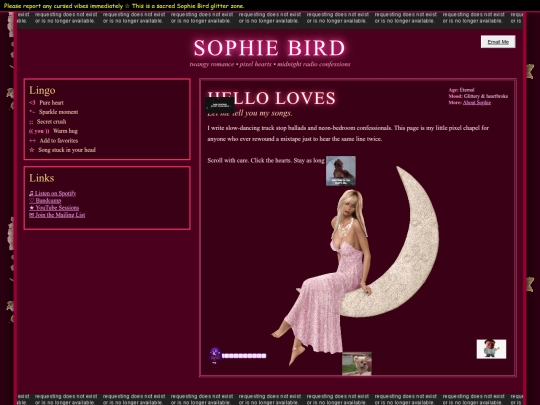Click the 'Add to favorites' lingo entry

(53, 141)
